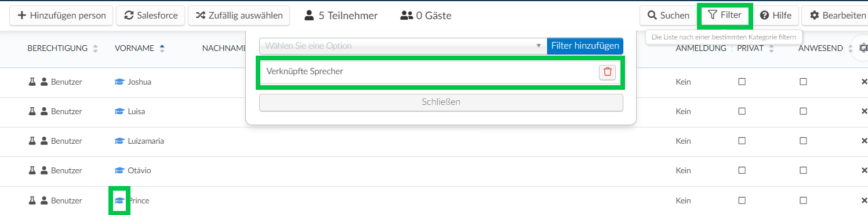The height and width of the screenshot is (215, 868).
Task: Click the graduation cap icon next to Luizamaria
Action: click(x=120, y=141)
